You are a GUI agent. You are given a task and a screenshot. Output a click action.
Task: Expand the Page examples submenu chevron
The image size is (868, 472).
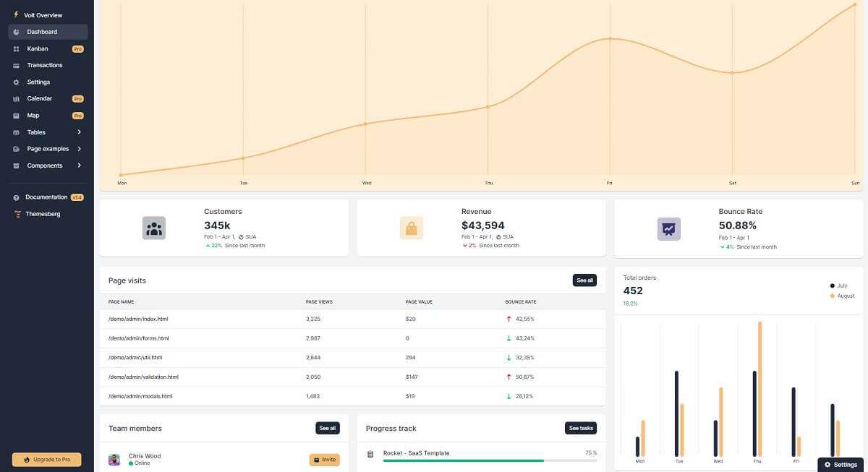click(79, 149)
